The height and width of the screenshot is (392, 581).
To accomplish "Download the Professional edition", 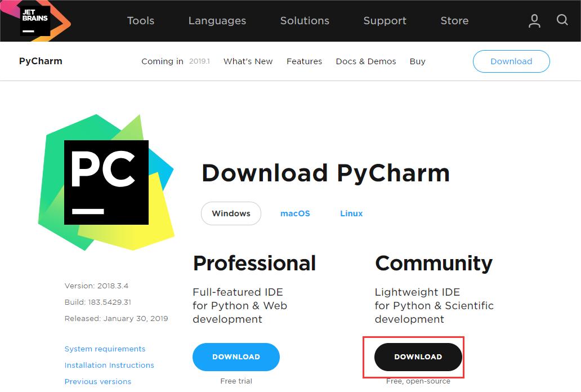I will pyautogui.click(x=236, y=357).
